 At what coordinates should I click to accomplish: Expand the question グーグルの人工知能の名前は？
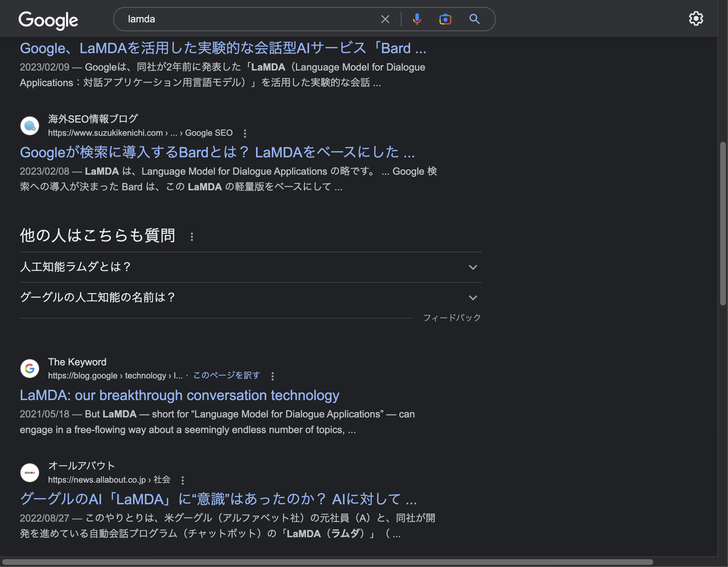pyautogui.click(x=251, y=298)
